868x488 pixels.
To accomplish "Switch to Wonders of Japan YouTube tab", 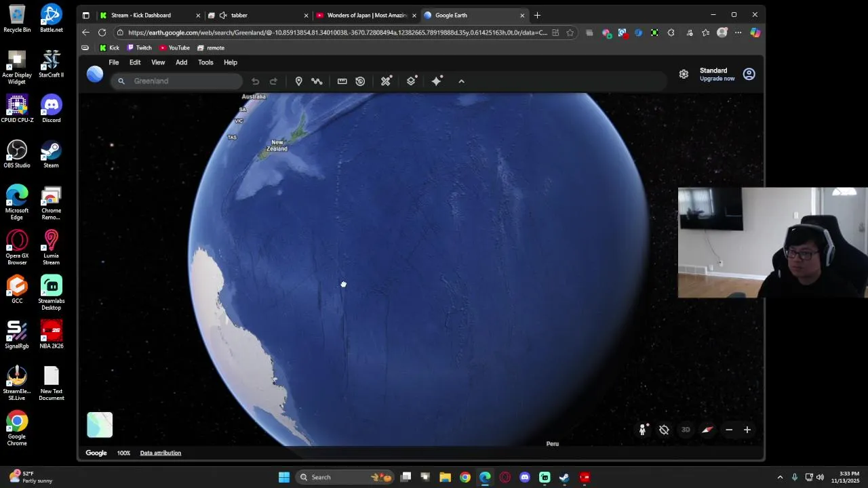I will coord(366,15).
